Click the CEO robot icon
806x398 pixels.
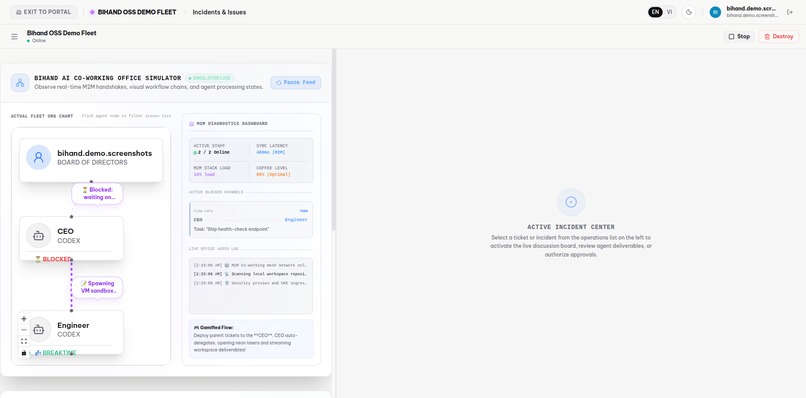click(39, 236)
